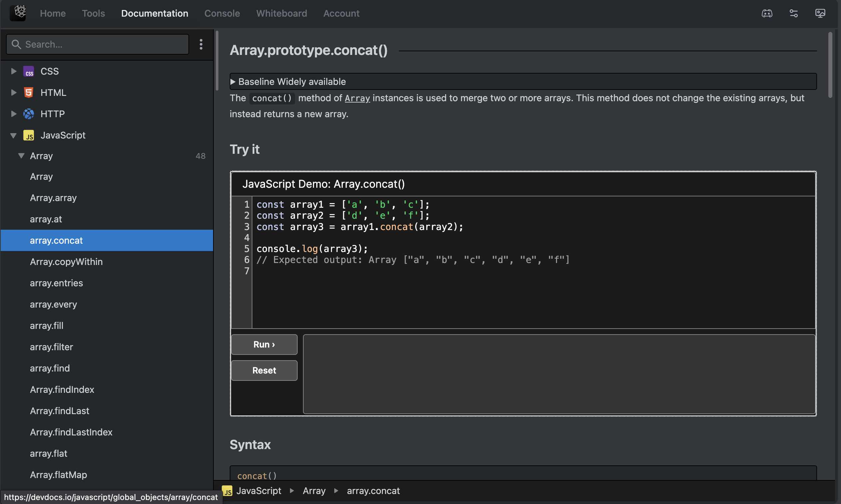
Task: Select the Documentation tab
Action: [x=154, y=13]
